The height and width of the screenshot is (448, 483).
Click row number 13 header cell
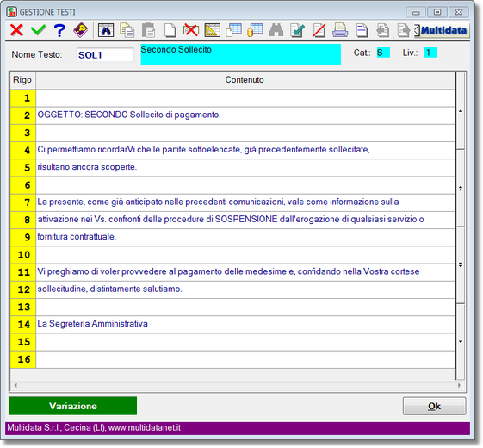click(22, 307)
